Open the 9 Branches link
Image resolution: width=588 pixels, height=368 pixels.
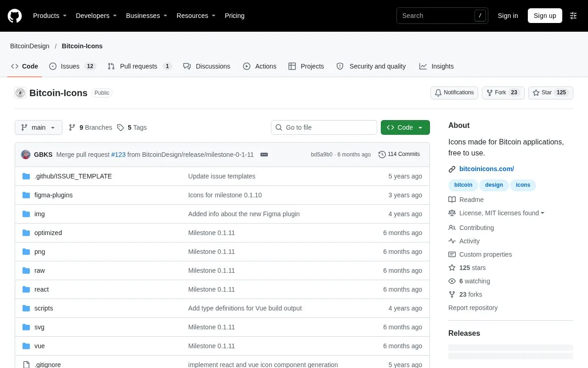point(90,127)
